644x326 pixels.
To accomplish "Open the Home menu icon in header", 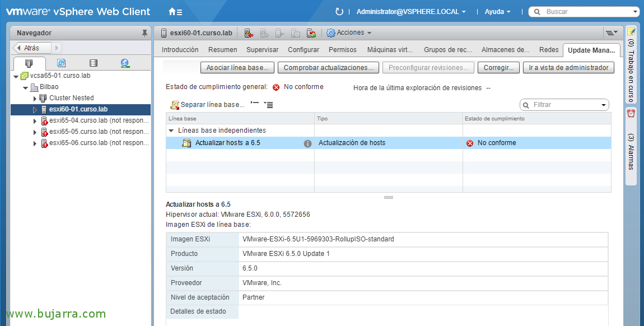I will 175,12.
